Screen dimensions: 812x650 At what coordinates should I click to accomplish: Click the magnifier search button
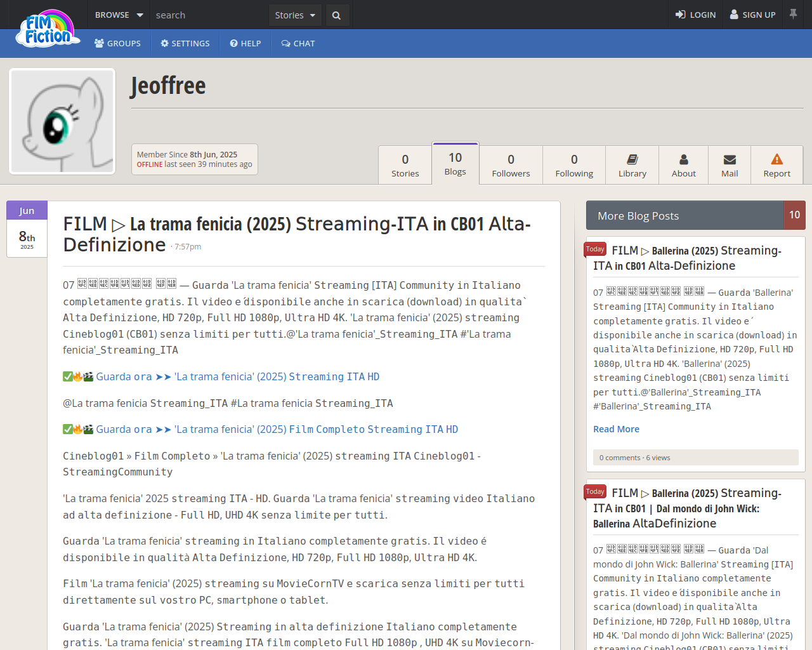pos(337,15)
